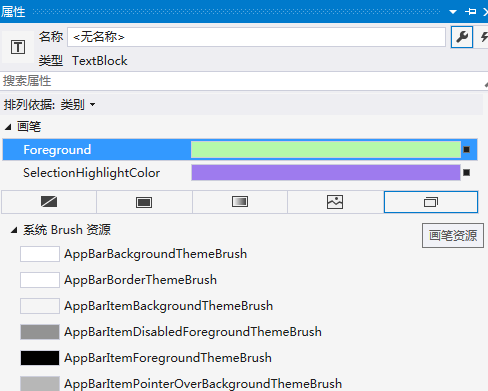Click the SelectionHighlightColor purple swatch

pos(326,173)
